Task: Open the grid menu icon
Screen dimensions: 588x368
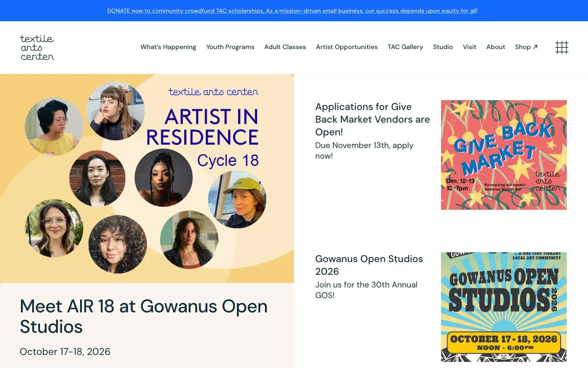Action: click(x=562, y=47)
